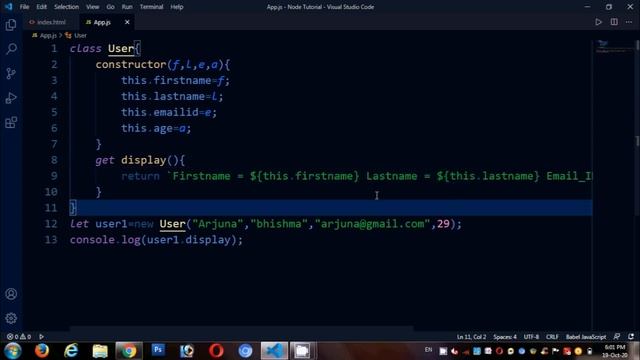
Task: Click "arjuna@gmail.com" string on line 12
Action: pos(372,224)
